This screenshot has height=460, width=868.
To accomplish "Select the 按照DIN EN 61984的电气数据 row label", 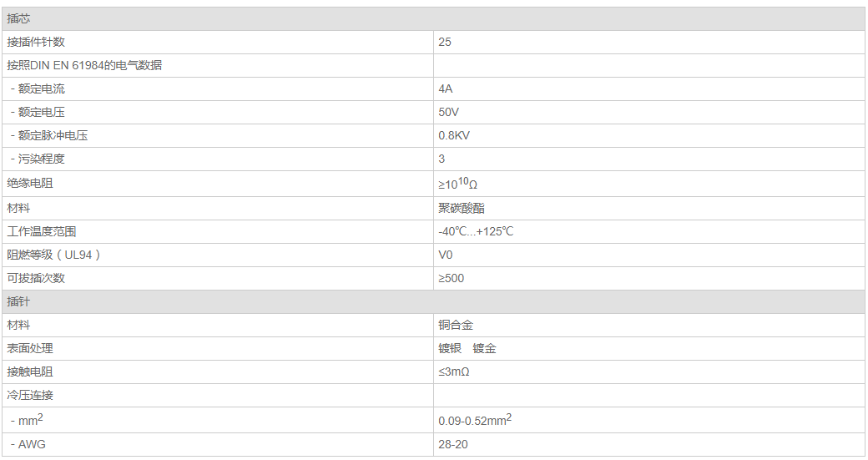I will tap(84, 65).
